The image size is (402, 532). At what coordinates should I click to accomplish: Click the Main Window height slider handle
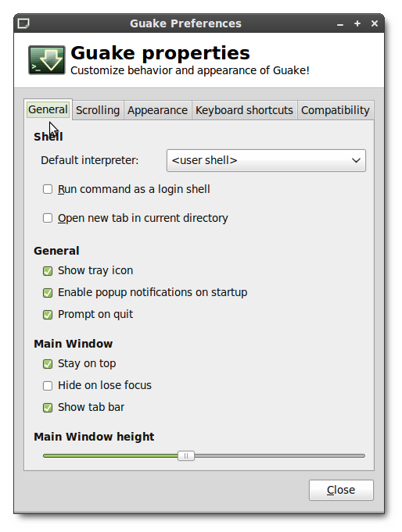click(x=186, y=455)
